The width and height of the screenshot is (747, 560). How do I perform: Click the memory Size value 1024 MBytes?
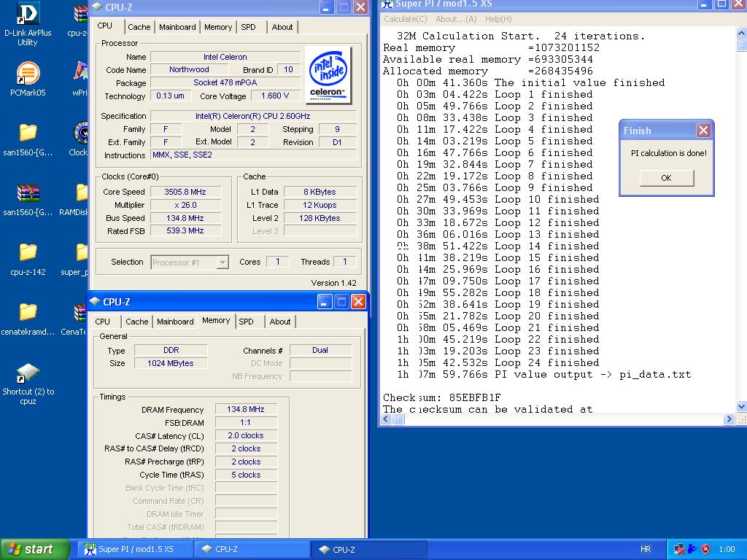click(171, 363)
